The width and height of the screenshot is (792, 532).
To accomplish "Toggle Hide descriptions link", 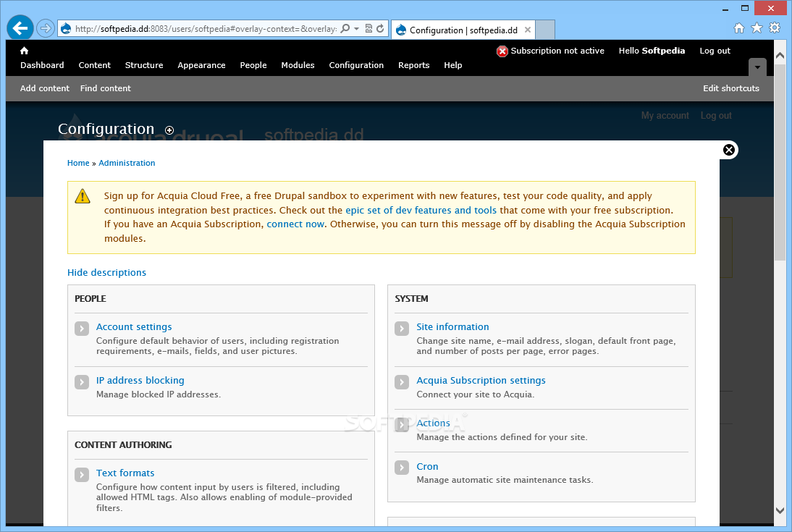I will coord(106,272).
